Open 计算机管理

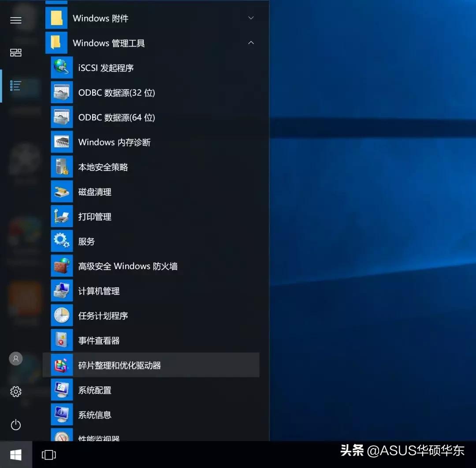point(98,290)
